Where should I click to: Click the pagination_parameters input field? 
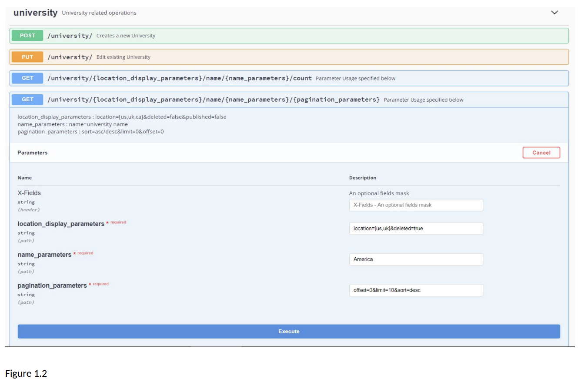tap(416, 290)
